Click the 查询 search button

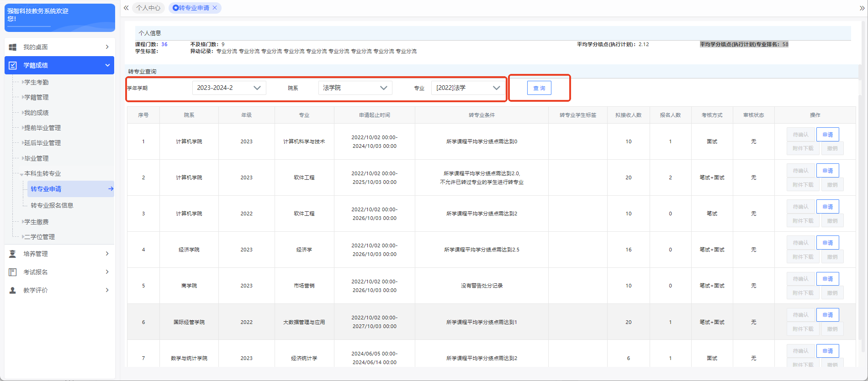(x=539, y=88)
